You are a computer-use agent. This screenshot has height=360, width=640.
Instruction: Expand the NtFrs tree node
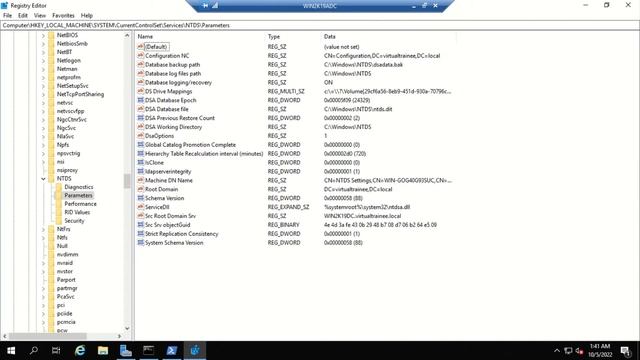tap(43, 229)
